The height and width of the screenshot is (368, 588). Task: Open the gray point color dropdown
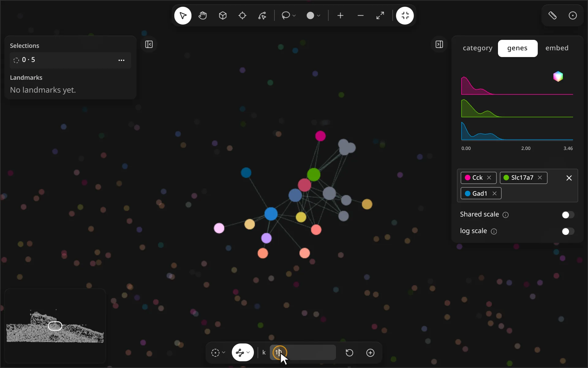point(313,16)
